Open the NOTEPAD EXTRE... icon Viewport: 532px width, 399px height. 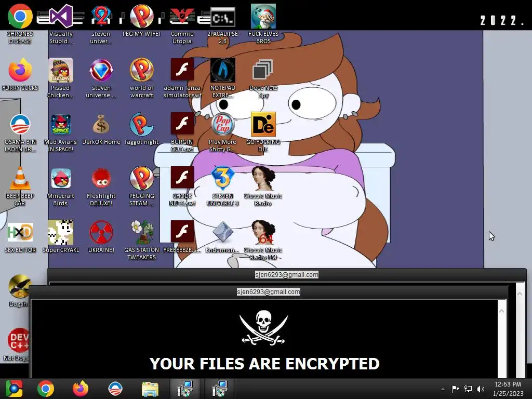coord(222,70)
